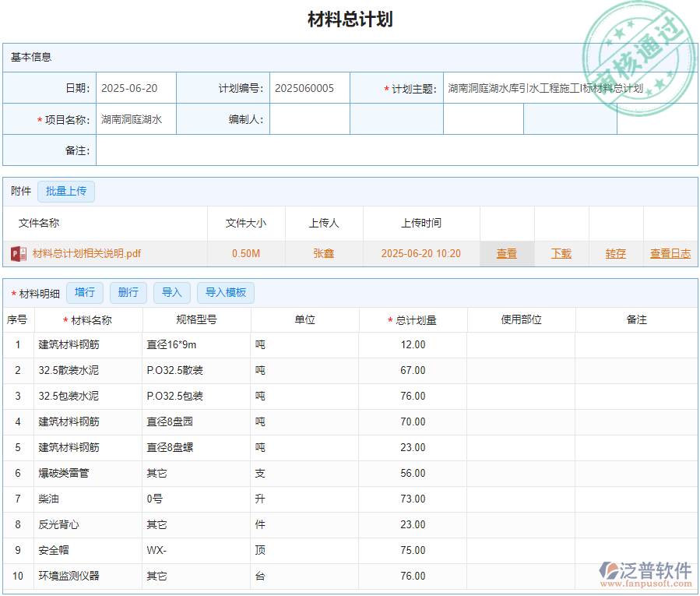The width and height of the screenshot is (700, 596).
Task: Click the 备注 remarks field
Action: pyautogui.click(x=389, y=151)
